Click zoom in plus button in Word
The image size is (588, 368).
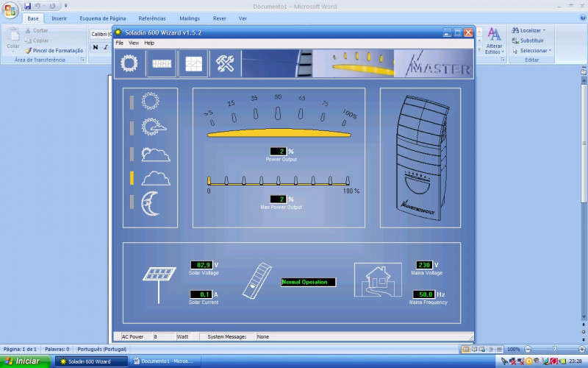click(x=582, y=349)
